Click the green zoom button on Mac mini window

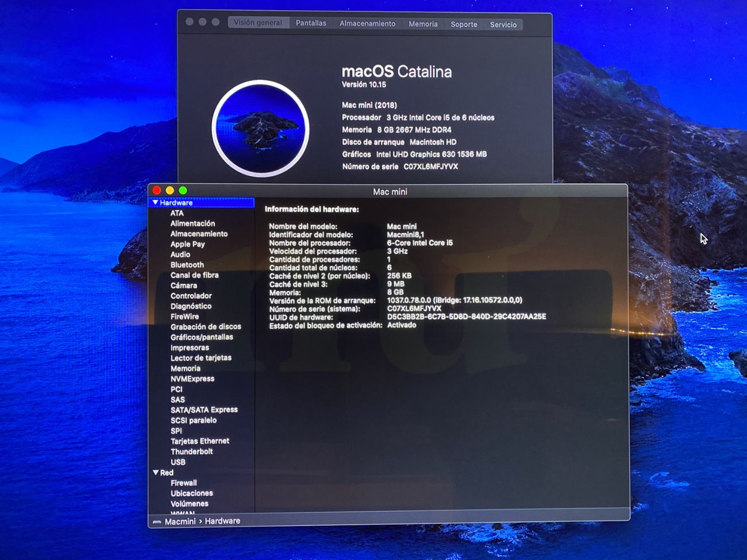183,191
